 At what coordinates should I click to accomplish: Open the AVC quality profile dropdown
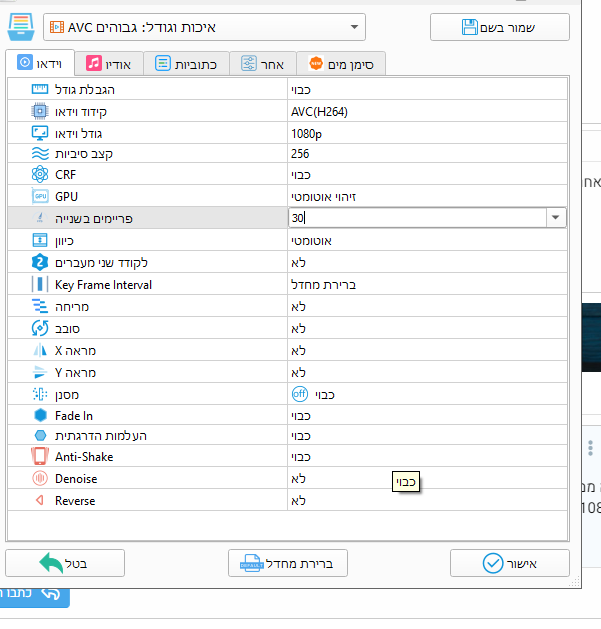[x=204, y=27]
